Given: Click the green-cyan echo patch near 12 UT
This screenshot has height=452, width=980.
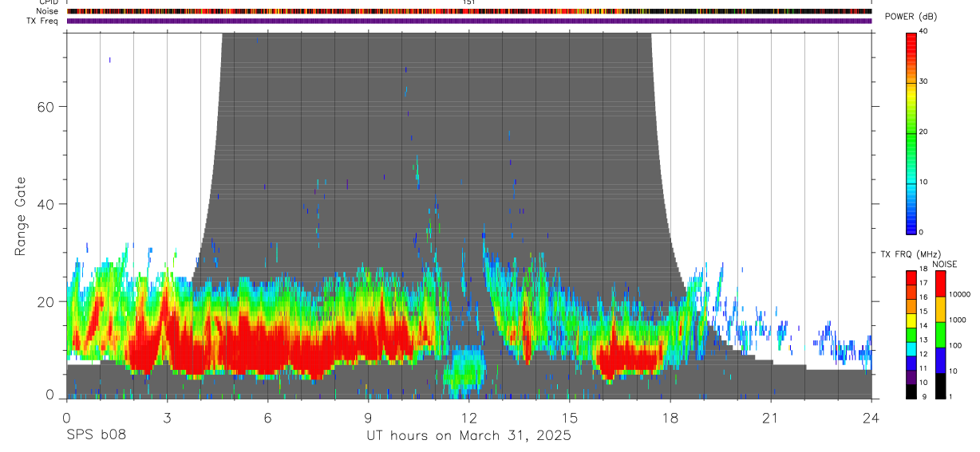Looking at the screenshot, I should coord(464,371).
